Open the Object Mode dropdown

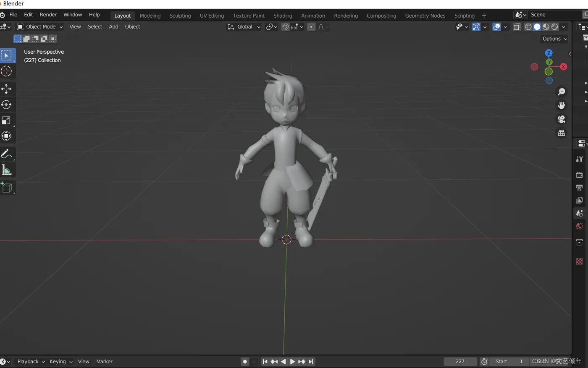40,27
